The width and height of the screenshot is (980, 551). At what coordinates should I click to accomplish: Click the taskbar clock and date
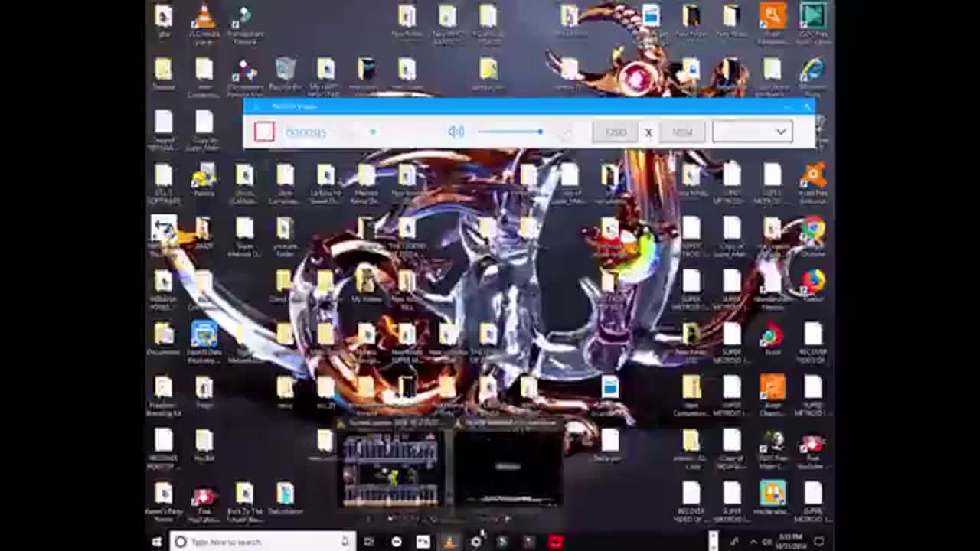pos(792,542)
